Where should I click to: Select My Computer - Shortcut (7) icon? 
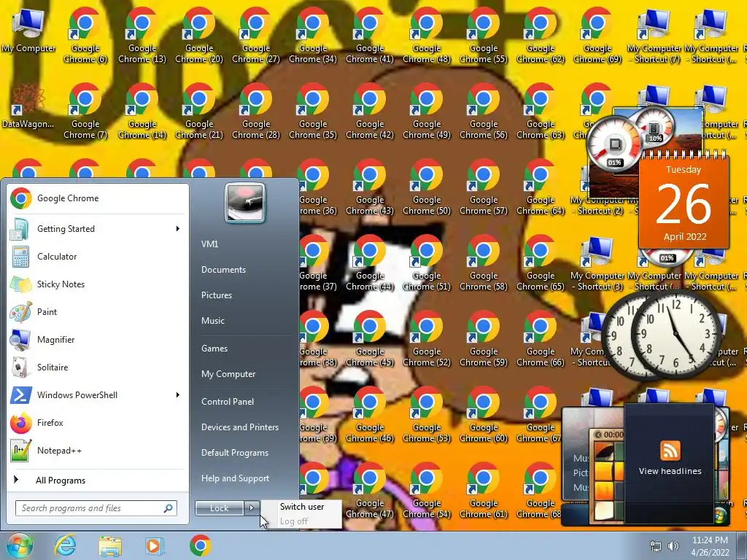point(654,35)
